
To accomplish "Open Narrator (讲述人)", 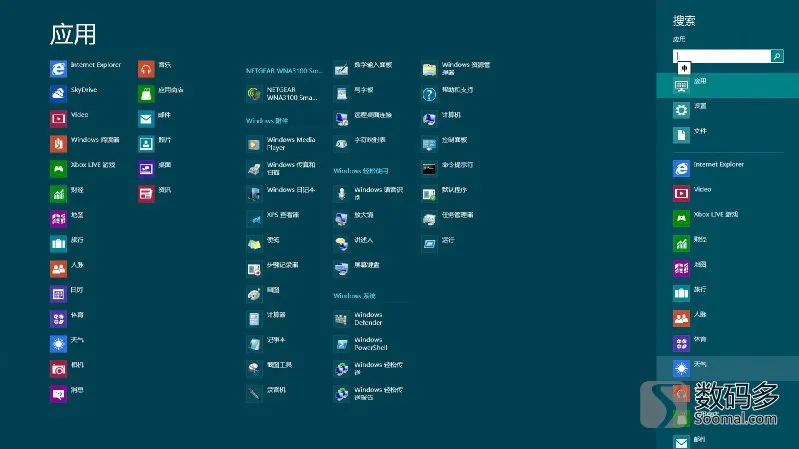I will (x=354, y=244).
